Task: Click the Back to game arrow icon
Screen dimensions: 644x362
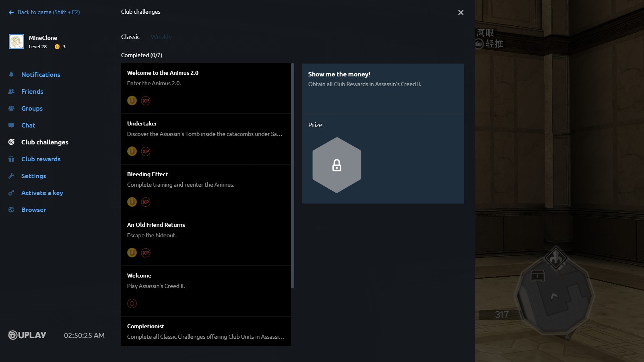Action: (11, 12)
